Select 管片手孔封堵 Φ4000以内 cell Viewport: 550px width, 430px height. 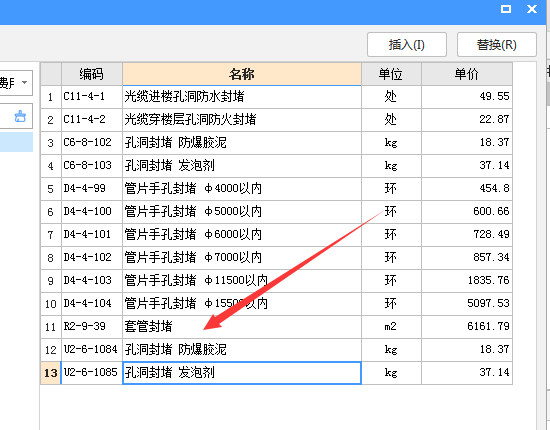click(x=242, y=189)
